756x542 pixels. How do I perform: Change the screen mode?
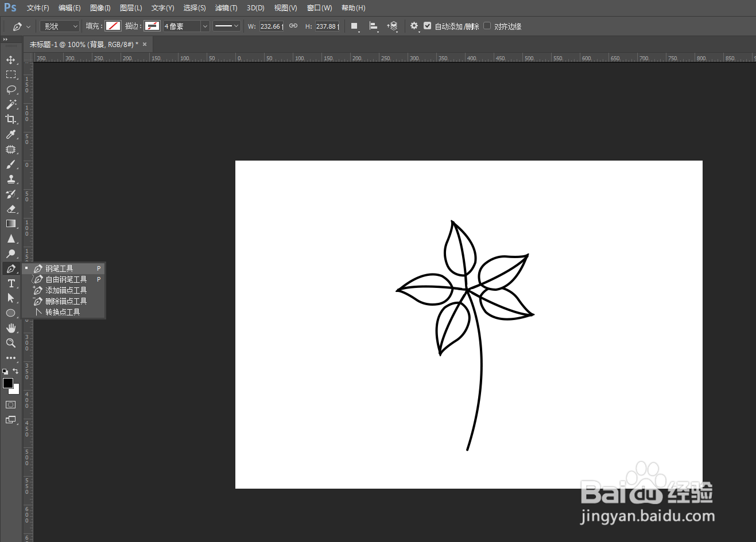pyautogui.click(x=11, y=420)
